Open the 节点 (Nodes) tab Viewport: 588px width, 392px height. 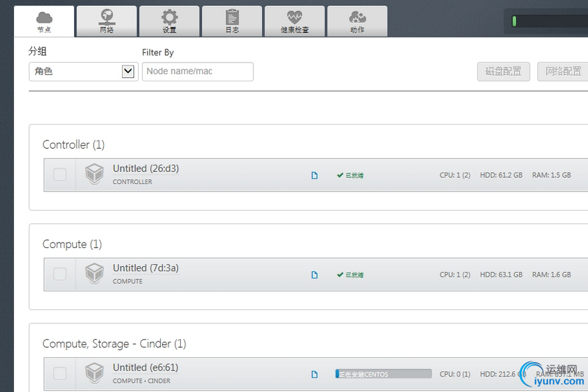(44, 22)
